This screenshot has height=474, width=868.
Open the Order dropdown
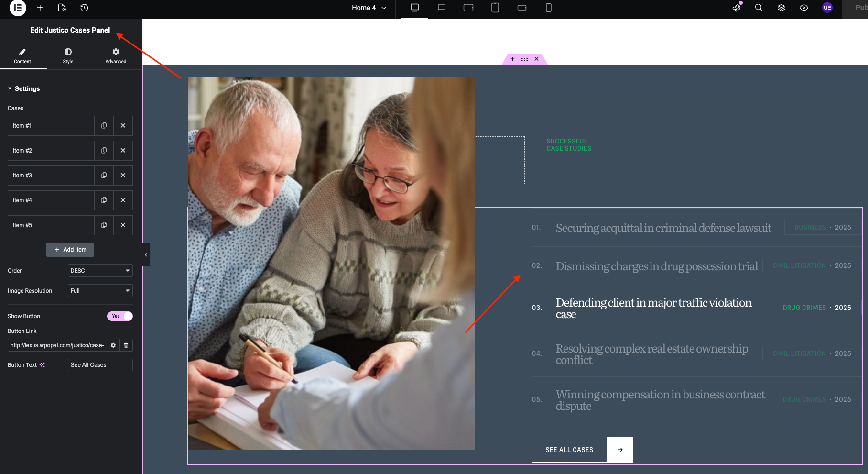tap(100, 271)
